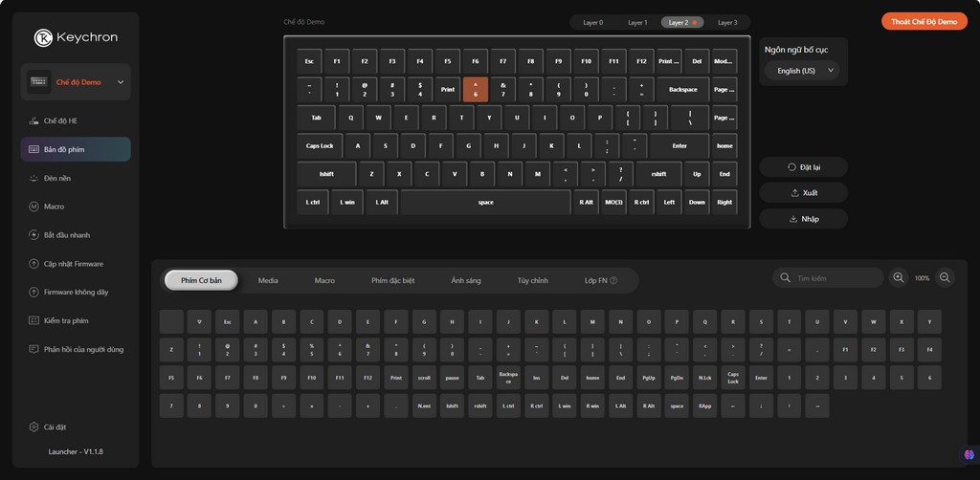
Task: Switch to Layer 3
Action: pos(727,22)
